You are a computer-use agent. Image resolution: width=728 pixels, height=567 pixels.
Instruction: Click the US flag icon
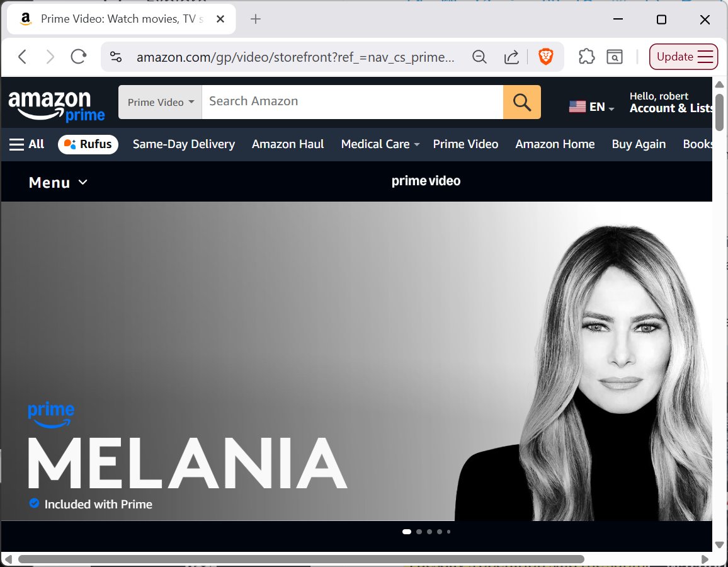(577, 107)
